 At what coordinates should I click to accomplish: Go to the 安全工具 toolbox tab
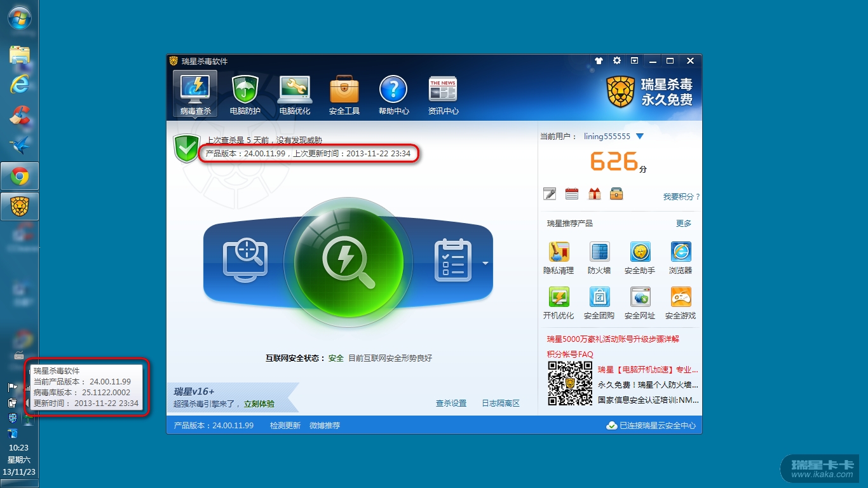click(x=344, y=95)
